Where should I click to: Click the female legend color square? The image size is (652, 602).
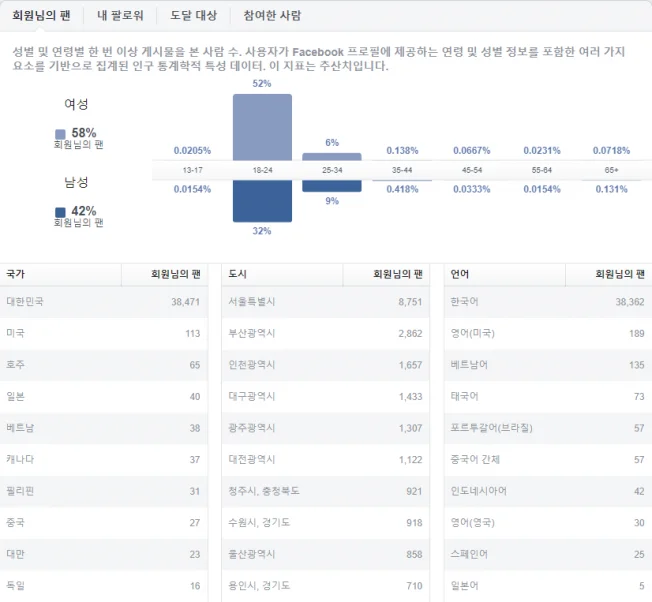[60, 134]
